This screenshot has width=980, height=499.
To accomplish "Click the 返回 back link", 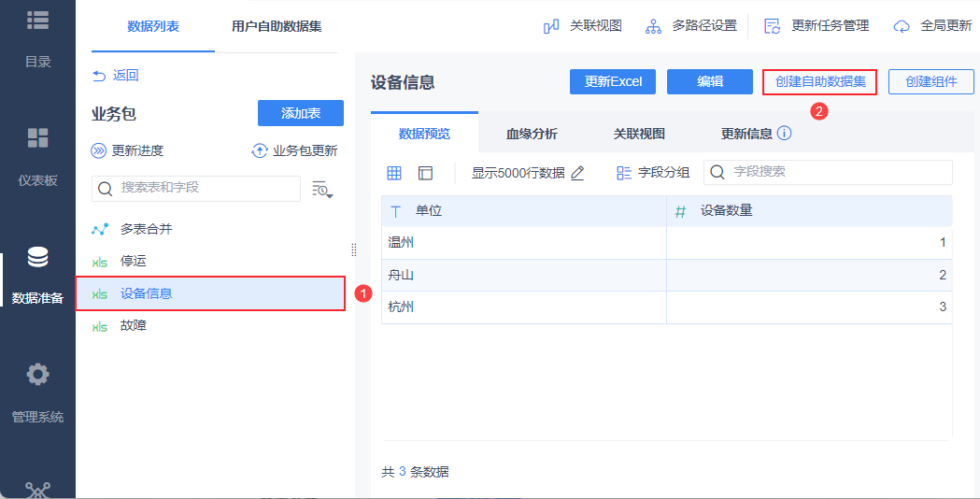I will [x=116, y=75].
